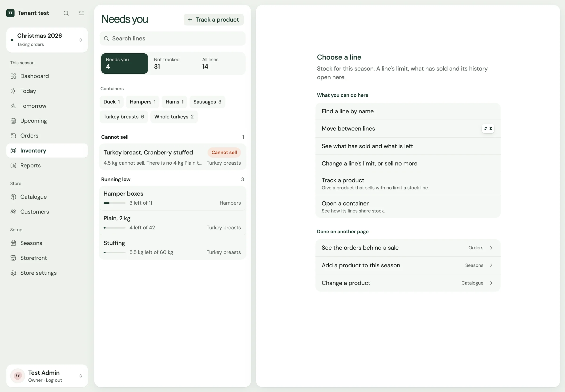Collapse the sidebar using the panel icon
Image resolution: width=565 pixels, height=392 pixels.
click(81, 13)
